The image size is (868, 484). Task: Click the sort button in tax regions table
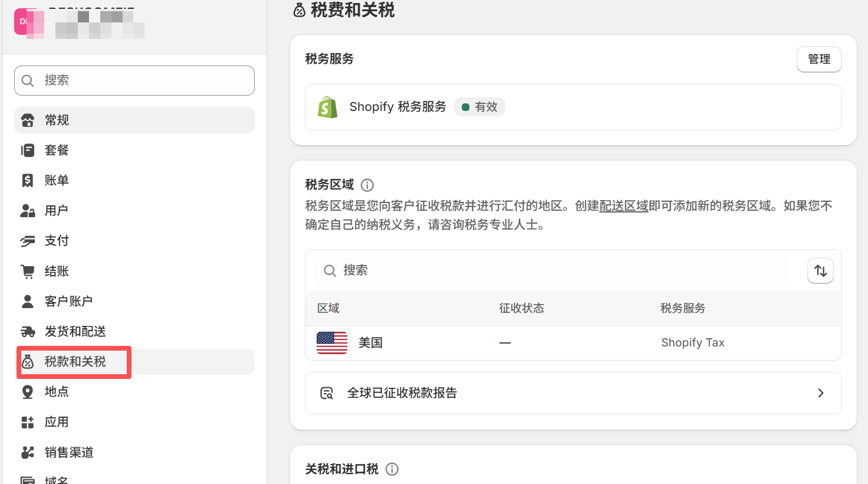coord(820,271)
